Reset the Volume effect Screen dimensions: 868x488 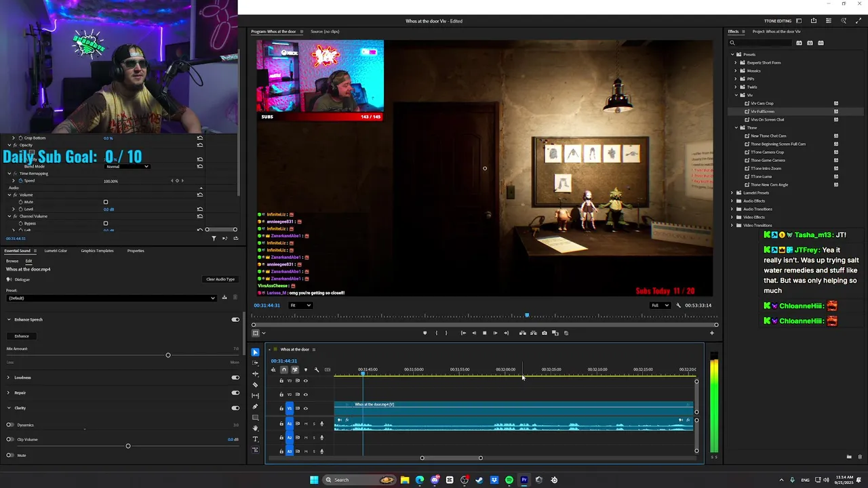(199, 195)
